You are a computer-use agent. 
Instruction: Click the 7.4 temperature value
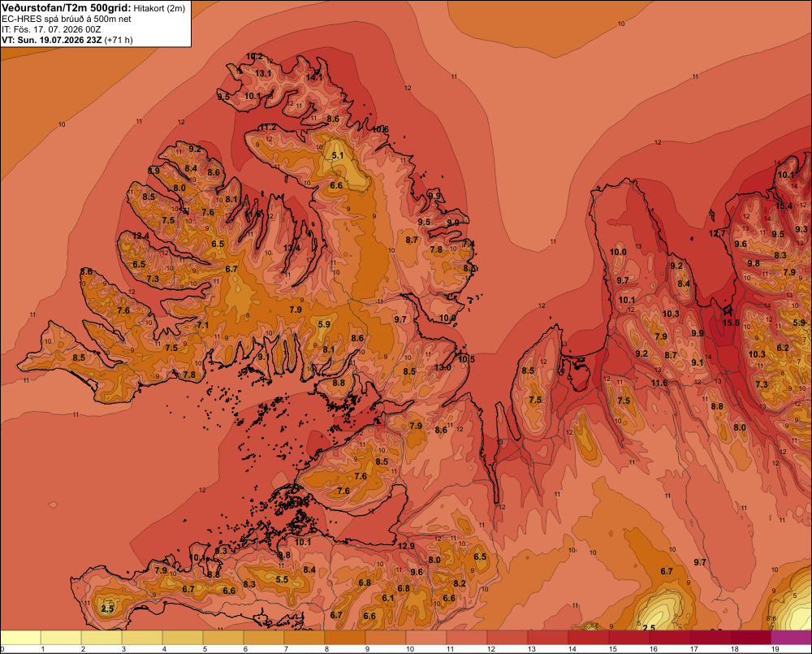pyautogui.click(x=469, y=244)
